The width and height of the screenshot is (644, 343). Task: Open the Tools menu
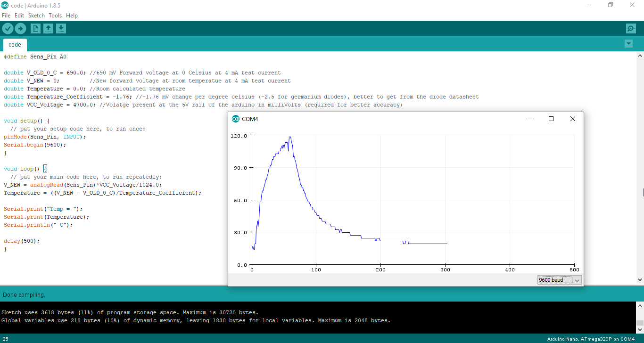click(x=55, y=16)
